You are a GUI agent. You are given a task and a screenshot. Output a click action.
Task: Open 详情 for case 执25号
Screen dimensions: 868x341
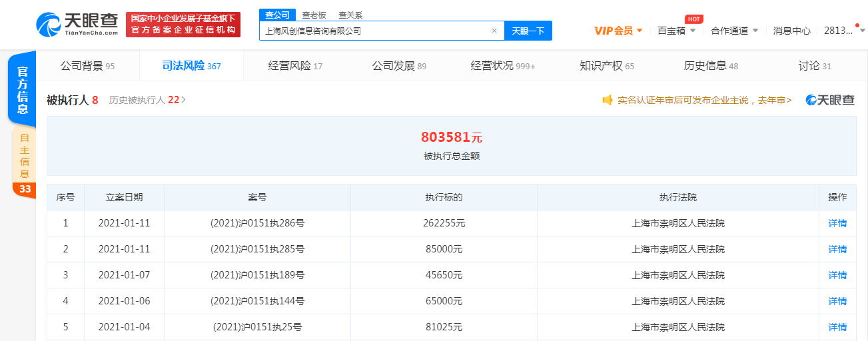[837, 327]
